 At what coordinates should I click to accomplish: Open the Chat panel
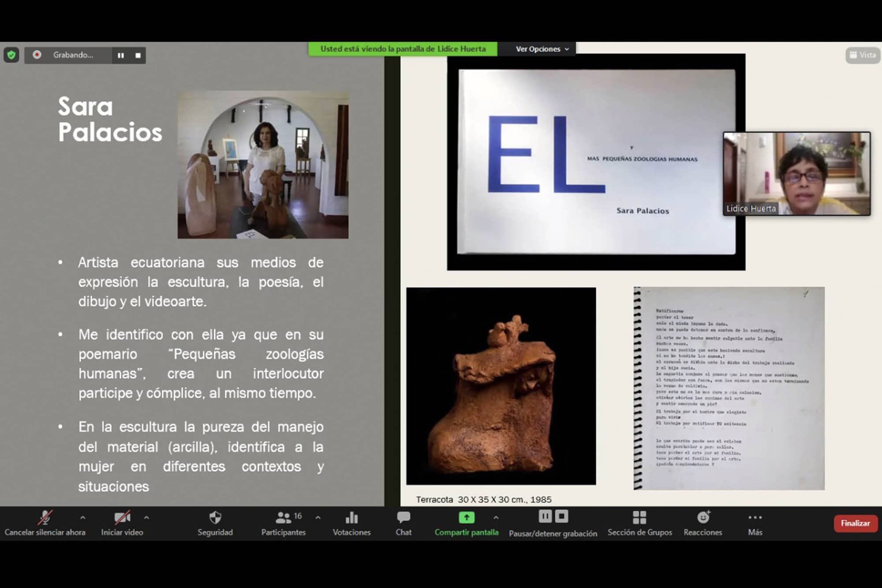403,523
